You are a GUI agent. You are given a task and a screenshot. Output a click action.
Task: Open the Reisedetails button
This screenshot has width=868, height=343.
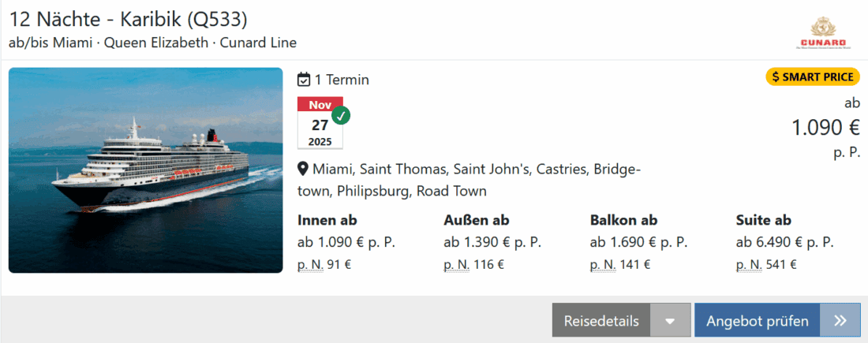[x=601, y=320]
